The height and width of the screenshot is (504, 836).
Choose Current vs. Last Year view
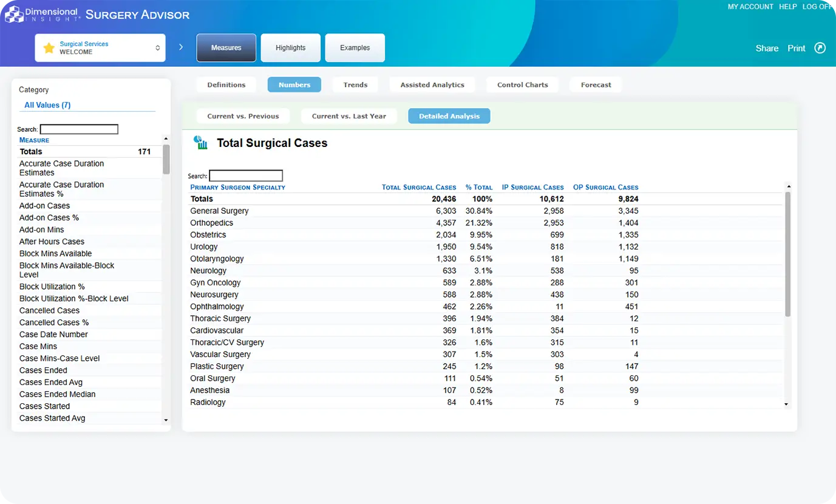click(x=348, y=116)
